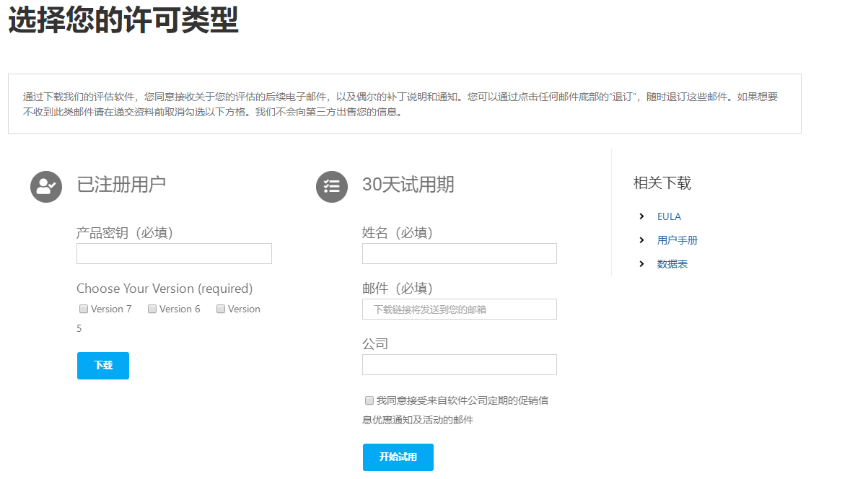The image size is (868, 479).
Task: Click the registered user person icon
Action: coord(46,186)
